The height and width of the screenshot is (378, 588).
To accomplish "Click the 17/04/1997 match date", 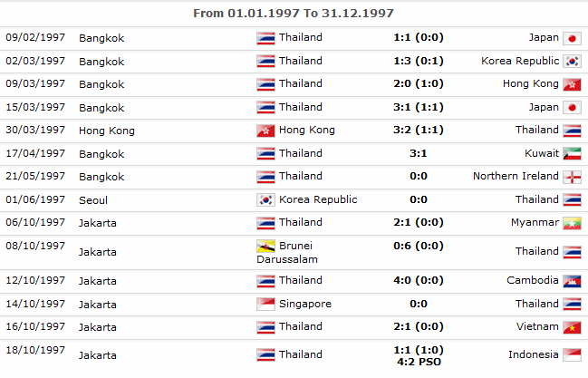I will [x=35, y=153].
